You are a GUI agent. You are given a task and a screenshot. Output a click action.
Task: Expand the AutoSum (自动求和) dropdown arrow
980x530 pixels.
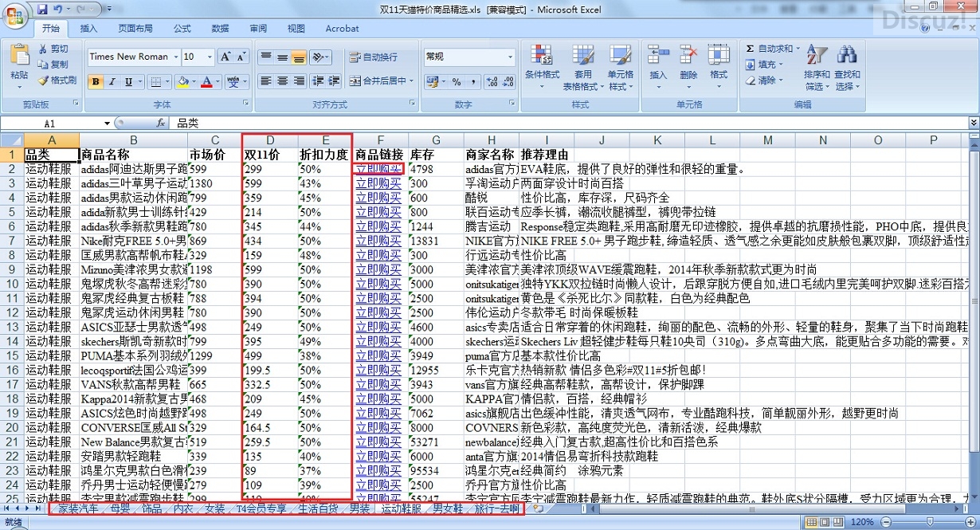[x=798, y=49]
